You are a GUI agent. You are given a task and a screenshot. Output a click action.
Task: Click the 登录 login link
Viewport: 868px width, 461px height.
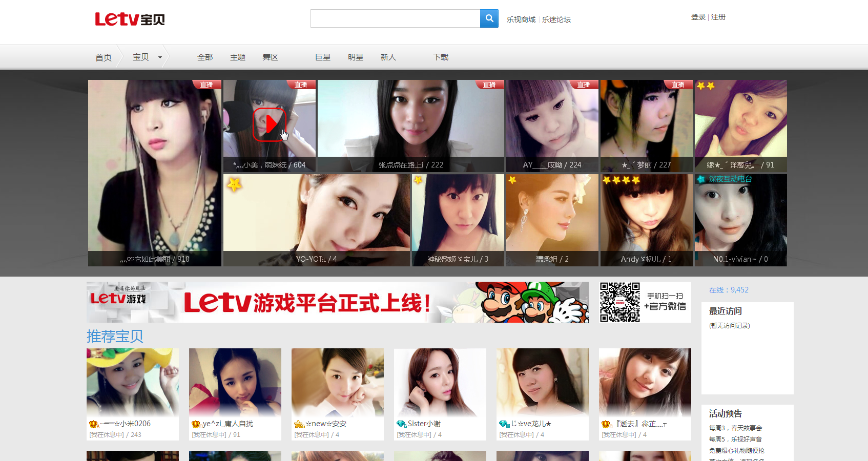[698, 17]
